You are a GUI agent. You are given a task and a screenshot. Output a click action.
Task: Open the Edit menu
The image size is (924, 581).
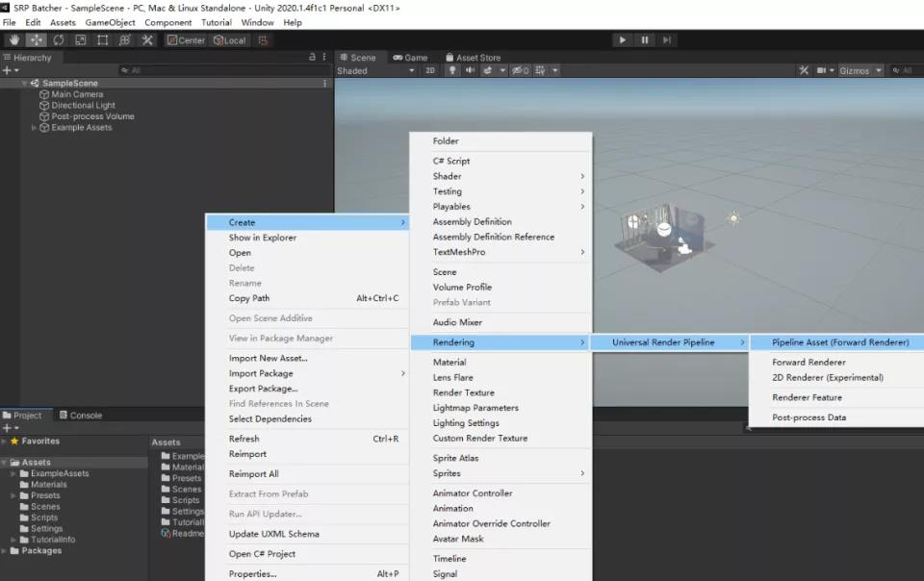(x=33, y=22)
